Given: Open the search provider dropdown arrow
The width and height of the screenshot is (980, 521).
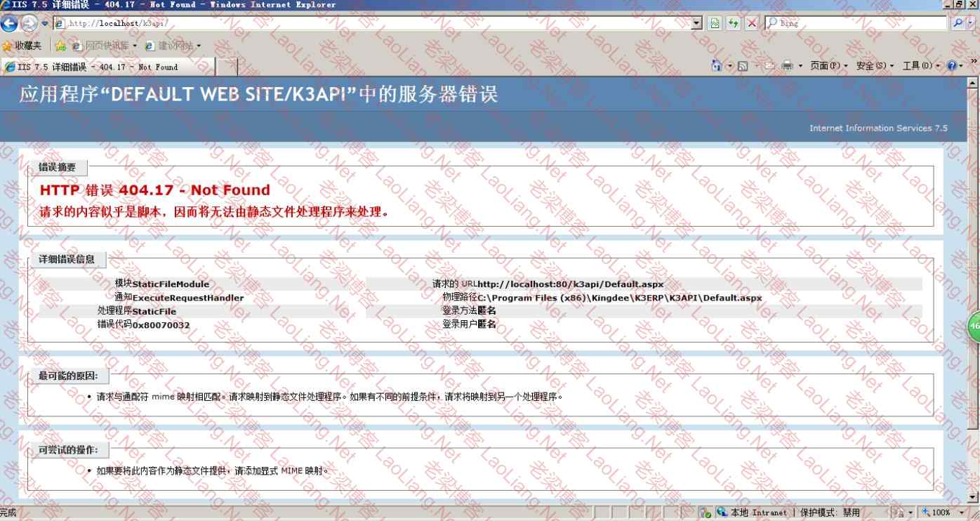Looking at the screenshot, I should coord(972,23).
